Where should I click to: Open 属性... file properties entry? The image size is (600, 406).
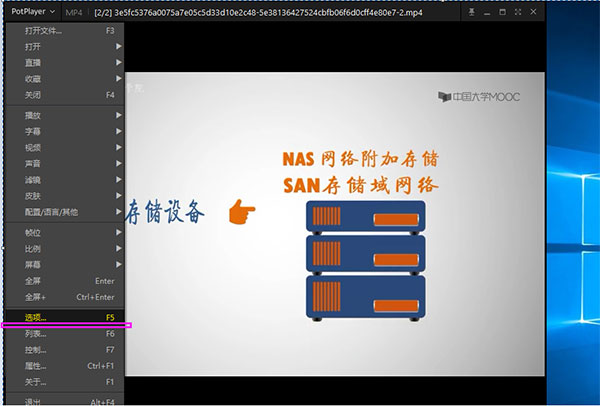(x=36, y=366)
